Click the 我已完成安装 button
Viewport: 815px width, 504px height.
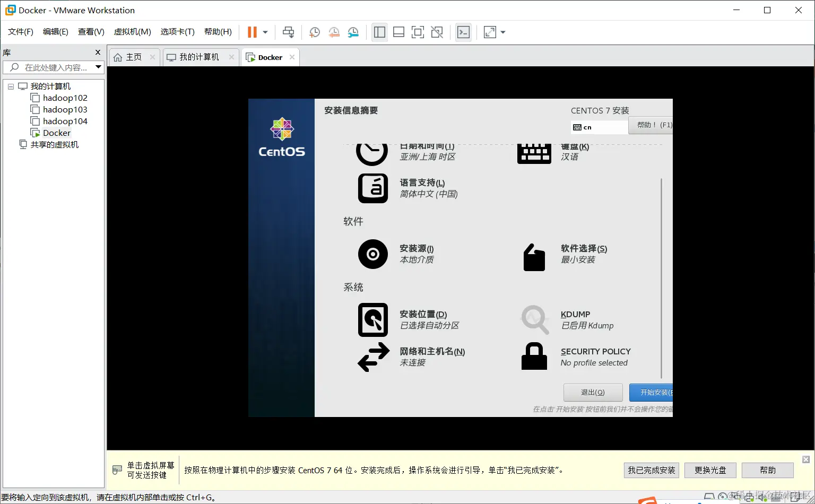coord(652,470)
